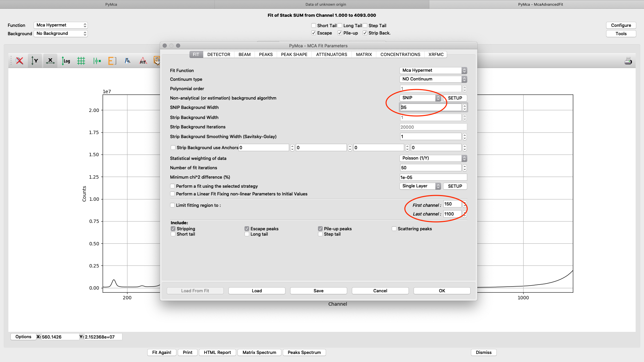Viewport: 644px width, 362px height.
Task: Enable Limit fitting region checkbox
Action: click(x=172, y=205)
